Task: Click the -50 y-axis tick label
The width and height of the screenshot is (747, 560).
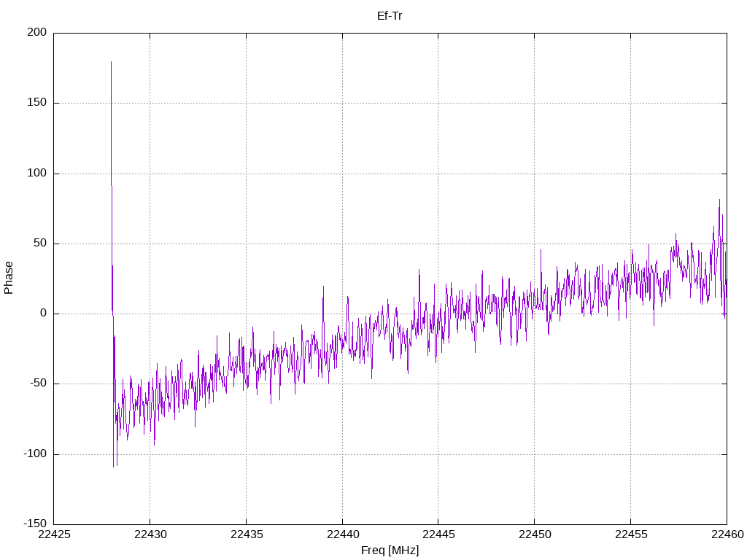Action: (x=38, y=384)
